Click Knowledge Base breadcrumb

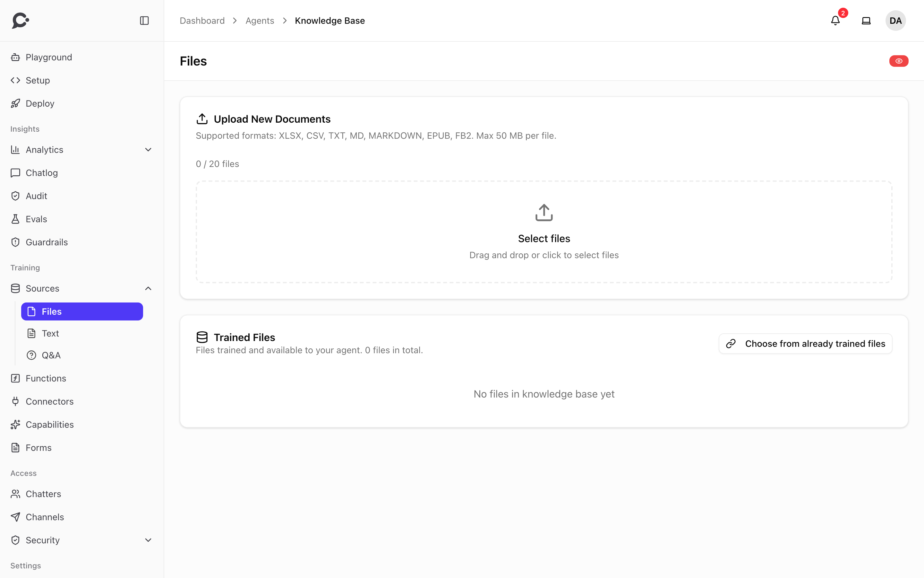click(x=330, y=21)
